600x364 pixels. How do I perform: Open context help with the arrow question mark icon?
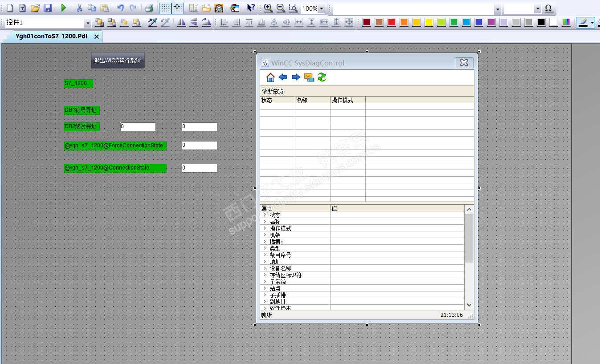[251, 8]
